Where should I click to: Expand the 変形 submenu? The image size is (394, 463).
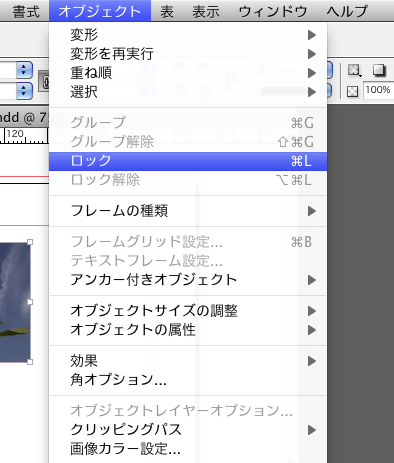188,35
